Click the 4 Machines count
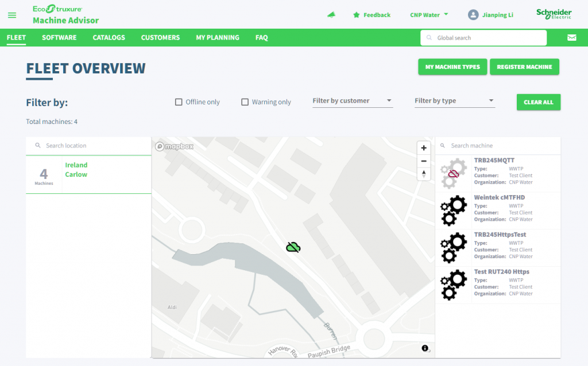The width and height of the screenshot is (588, 366). [44, 176]
